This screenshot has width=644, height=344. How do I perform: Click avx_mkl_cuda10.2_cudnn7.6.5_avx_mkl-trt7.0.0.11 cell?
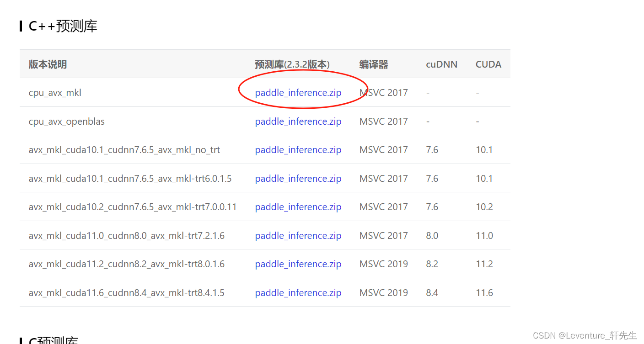tap(133, 207)
